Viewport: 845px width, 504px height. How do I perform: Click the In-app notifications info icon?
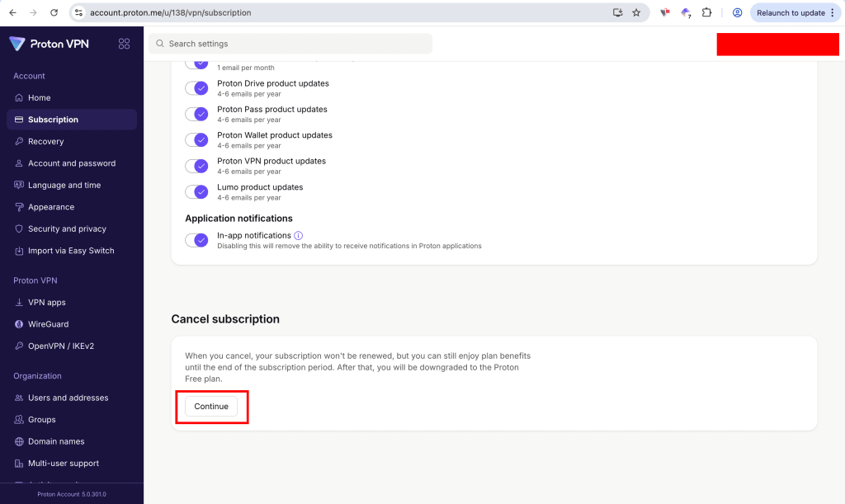coord(298,235)
